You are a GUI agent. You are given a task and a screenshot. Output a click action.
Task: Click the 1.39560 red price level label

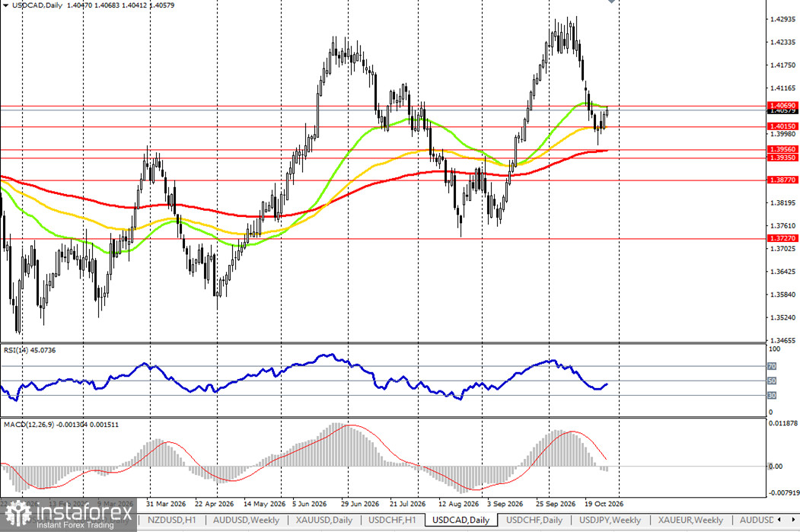click(x=782, y=149)
